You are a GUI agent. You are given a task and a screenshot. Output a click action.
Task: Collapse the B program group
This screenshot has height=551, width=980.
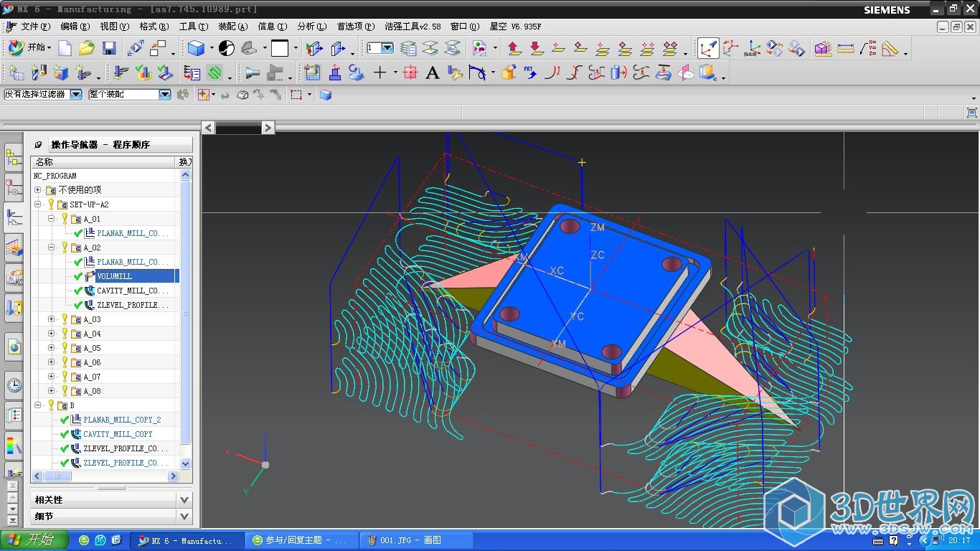[38, 405]
